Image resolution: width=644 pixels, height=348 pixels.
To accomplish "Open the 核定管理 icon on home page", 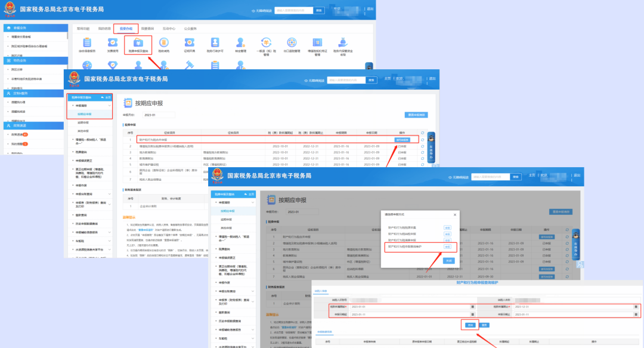I will 240,43.
